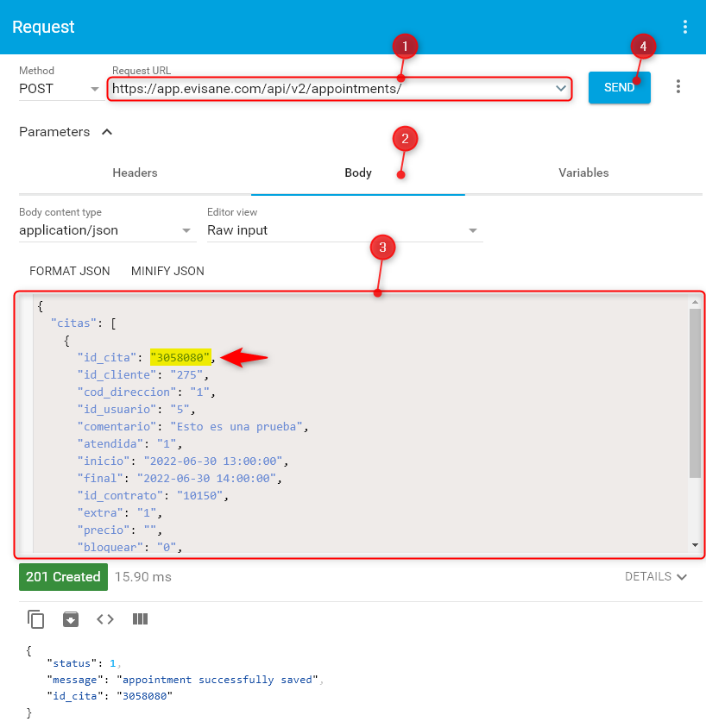Select the Body tab

tap(358, 173)
